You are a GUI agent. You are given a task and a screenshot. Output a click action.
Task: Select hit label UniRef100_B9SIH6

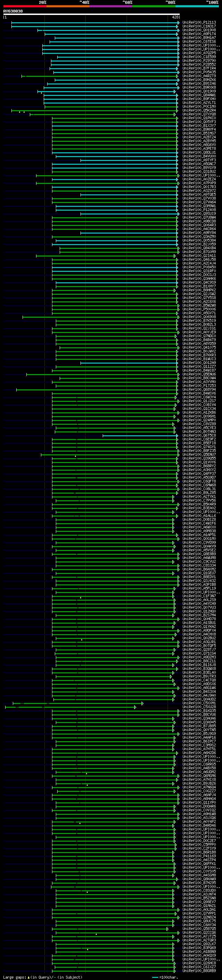(199, 83)
